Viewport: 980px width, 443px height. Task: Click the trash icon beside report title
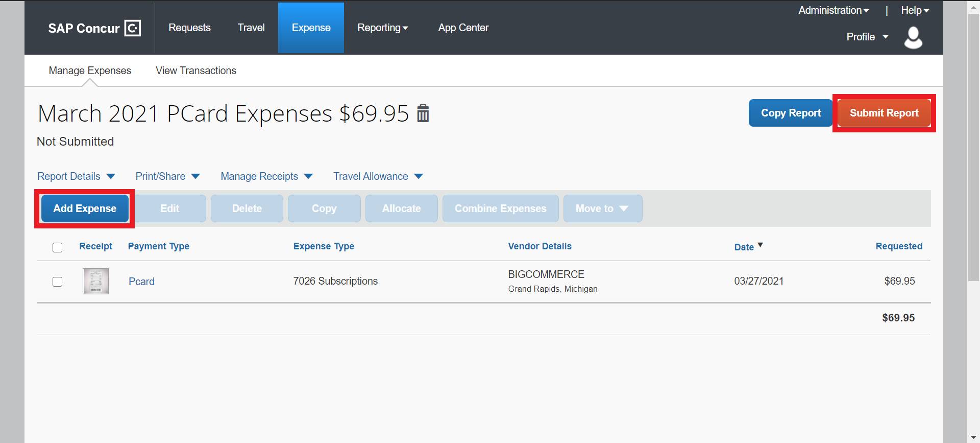pos(423,113)
